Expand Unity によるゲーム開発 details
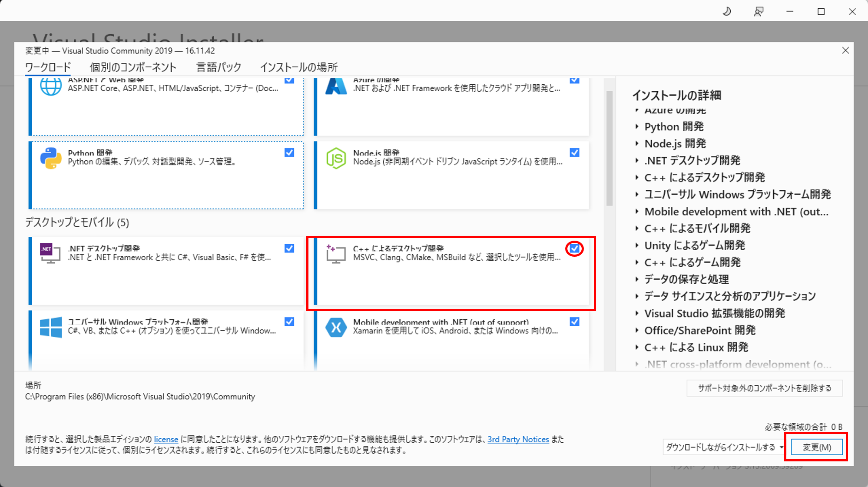The height and width of the screenshot is (487, 868). pos(637,245)
